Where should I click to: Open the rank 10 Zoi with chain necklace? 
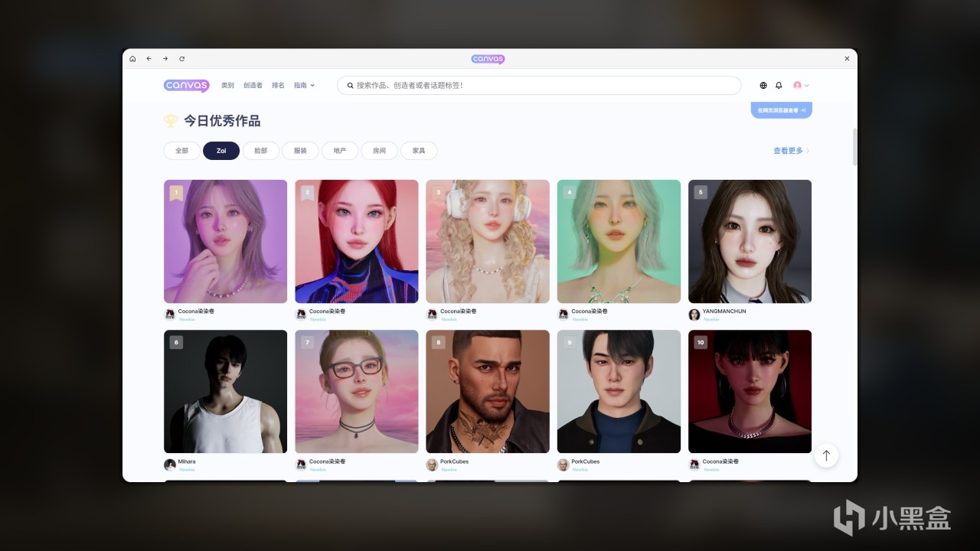[750, 391]
